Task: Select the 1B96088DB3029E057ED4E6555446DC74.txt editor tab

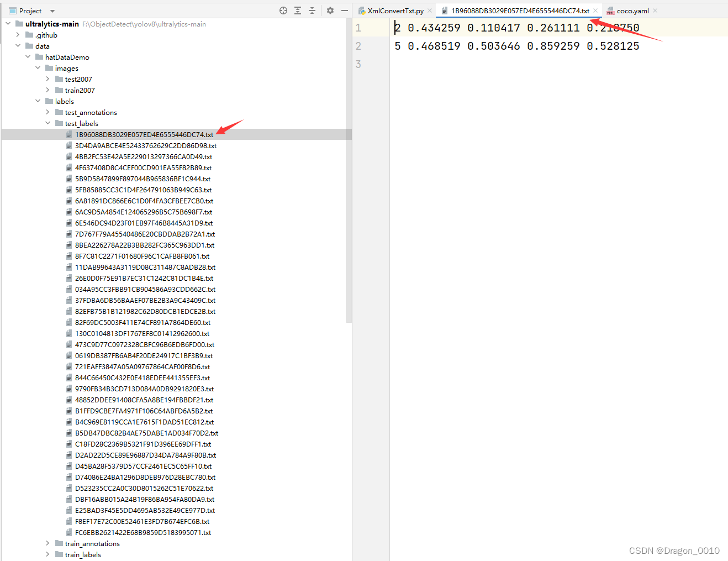Action: coord(520,11)
